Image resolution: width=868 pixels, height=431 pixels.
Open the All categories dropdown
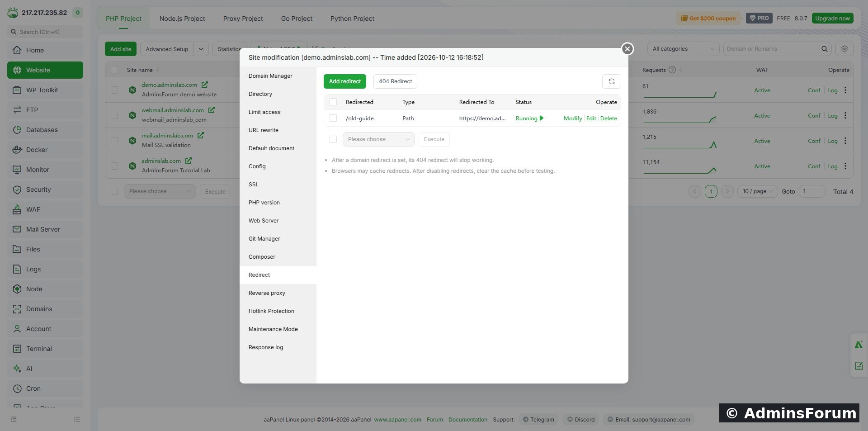(x=683, y=49)
